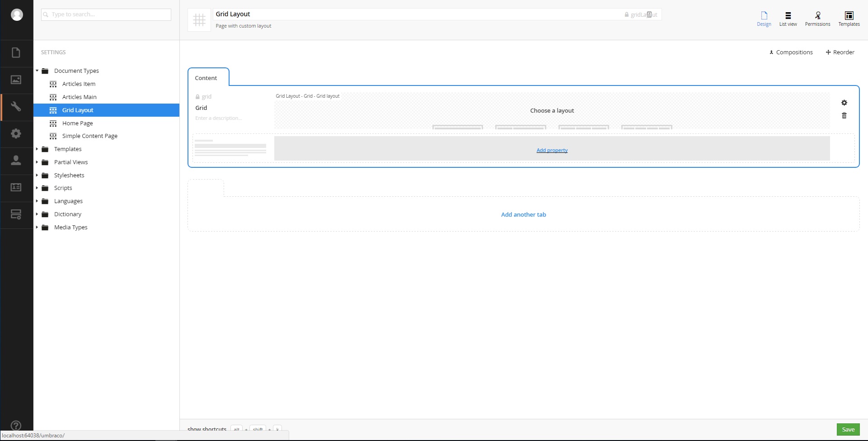The height and width of the screenshot is (441, 868).
Task: Open the Dictionary folder
Action: point(68,214)
